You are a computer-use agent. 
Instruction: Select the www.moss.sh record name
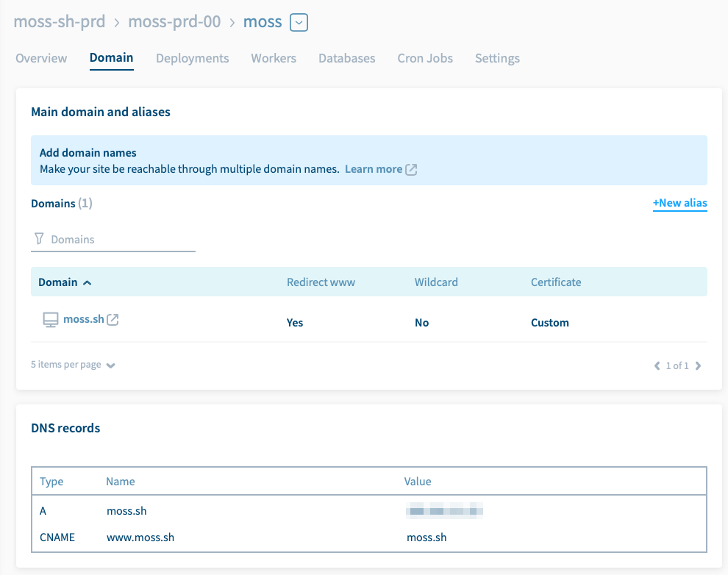point(140,537)
